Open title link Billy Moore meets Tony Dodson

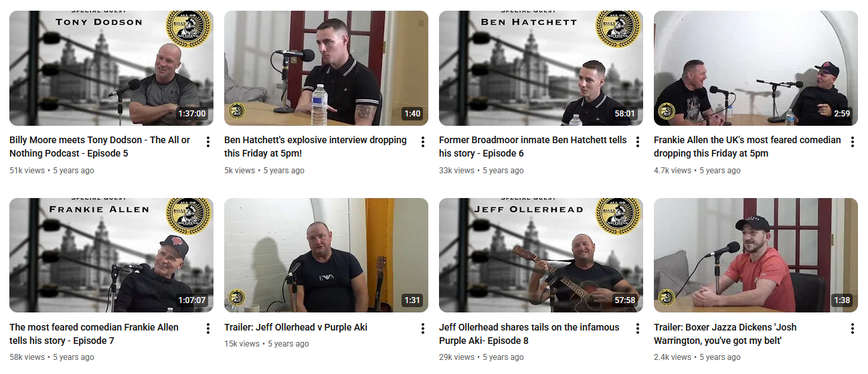[x=100, y=147]
